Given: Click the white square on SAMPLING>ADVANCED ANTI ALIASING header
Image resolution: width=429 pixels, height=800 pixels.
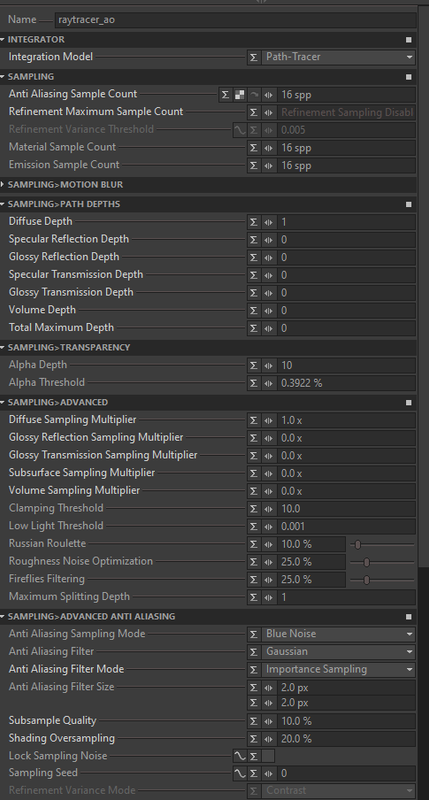Looking at the screenshot, I should (x=409, y=617).
